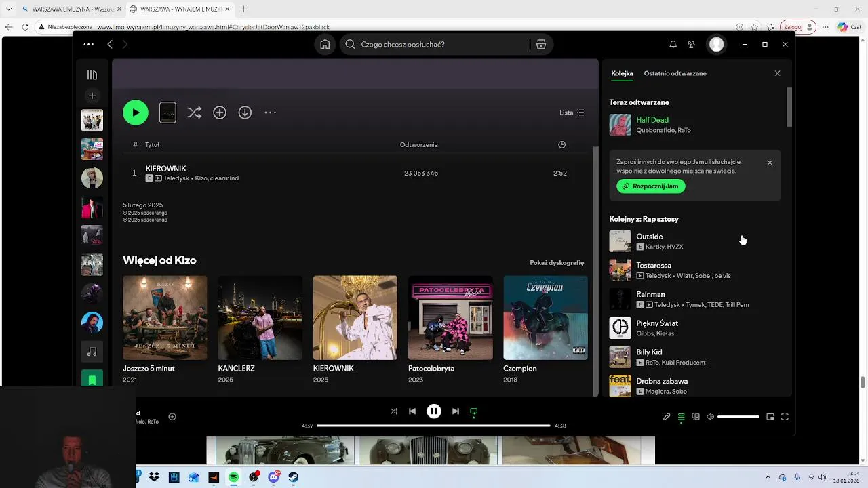This screenshot has width=868, height=488.
Task: Open the user profile avatar
Action: click(x=717, y=44)
